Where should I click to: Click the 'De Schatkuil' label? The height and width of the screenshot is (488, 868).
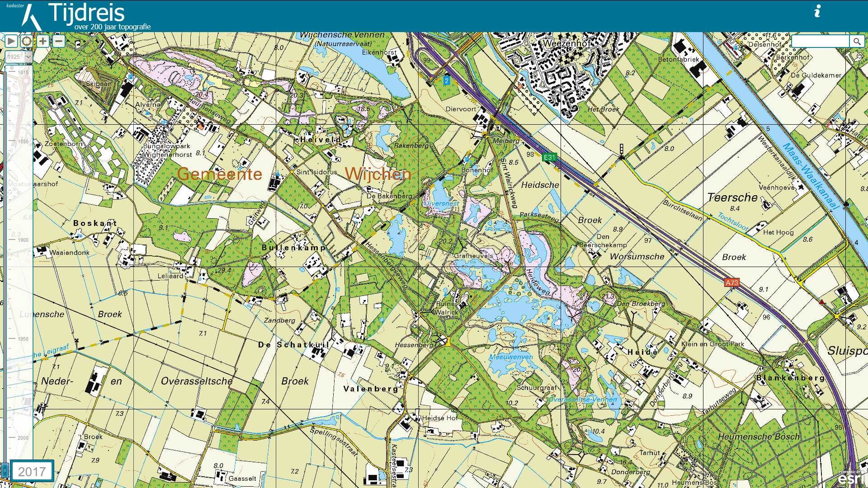pyautogui.click(x=293, y=345)
